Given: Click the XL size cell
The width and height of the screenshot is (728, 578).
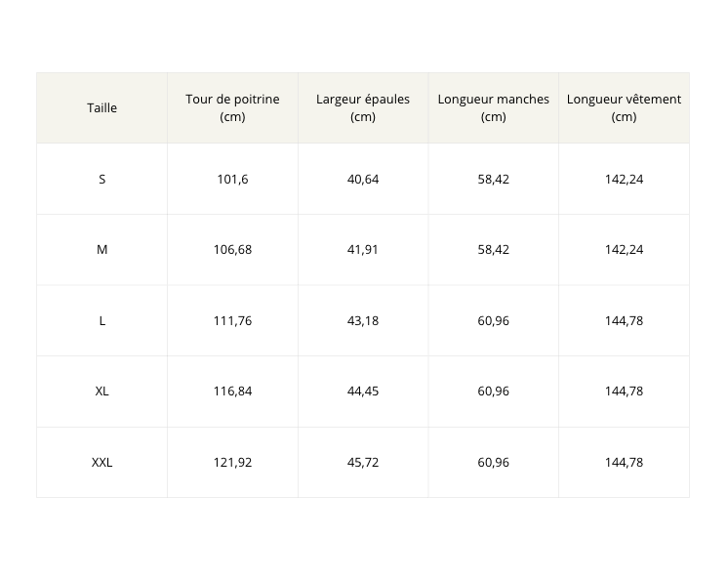Looking at the screenshot, I should click(101, 392).
